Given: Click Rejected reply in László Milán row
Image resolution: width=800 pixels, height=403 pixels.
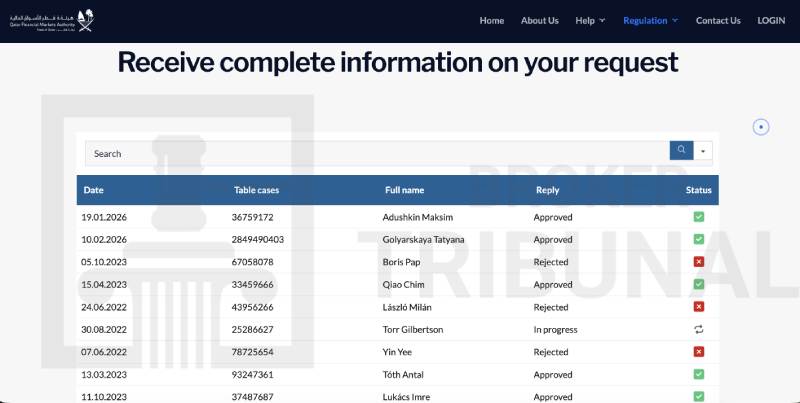Looking at the screenshot, I should coord(551,307).
